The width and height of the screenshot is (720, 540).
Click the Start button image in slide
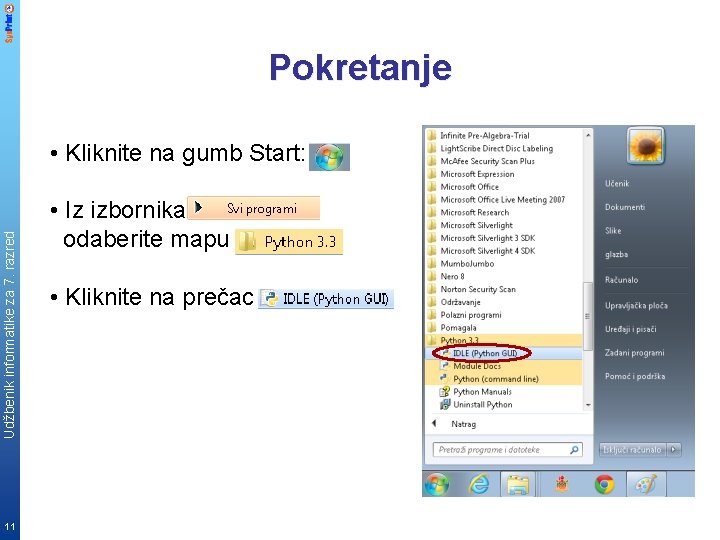329,157
